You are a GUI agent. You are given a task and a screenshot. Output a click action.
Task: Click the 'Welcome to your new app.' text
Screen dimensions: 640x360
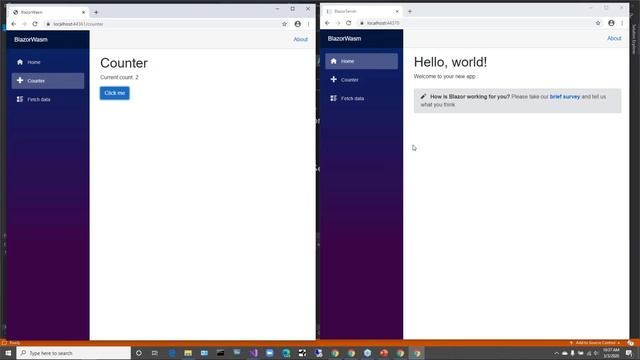coord(444,76)
